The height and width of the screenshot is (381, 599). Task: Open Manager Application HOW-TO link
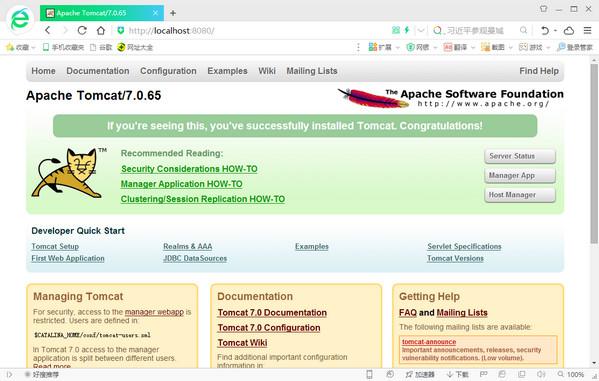click(181, 184)
